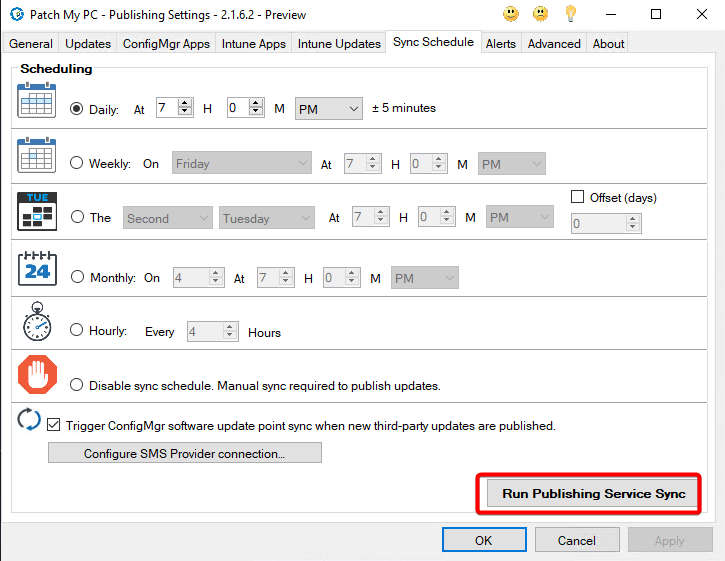Click Run Publishing Service Sync button

(593, 493)
